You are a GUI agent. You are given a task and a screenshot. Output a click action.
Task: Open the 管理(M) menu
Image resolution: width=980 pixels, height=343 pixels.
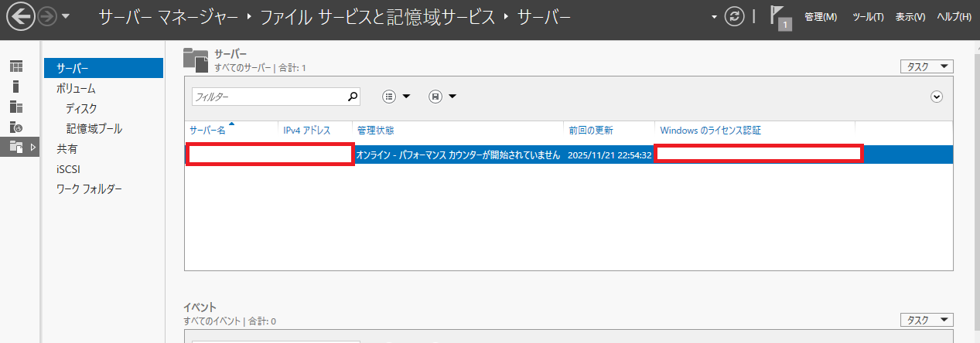point(821,17)
